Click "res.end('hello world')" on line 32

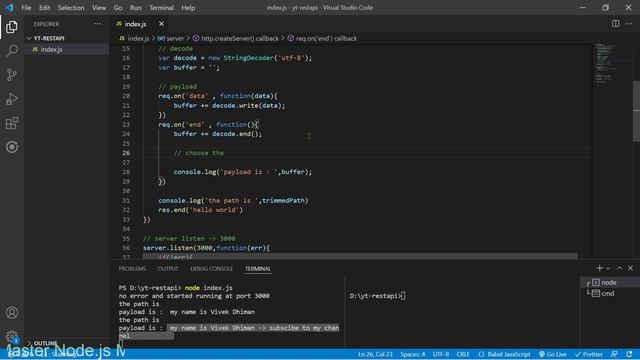coord(200,210)
